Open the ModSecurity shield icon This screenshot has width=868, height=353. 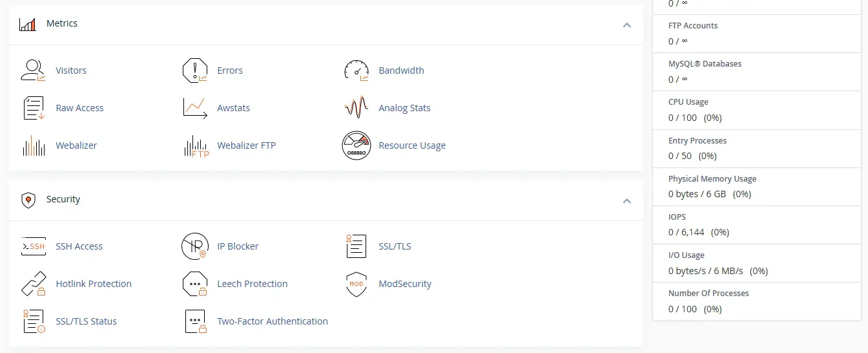click(356, 284)
